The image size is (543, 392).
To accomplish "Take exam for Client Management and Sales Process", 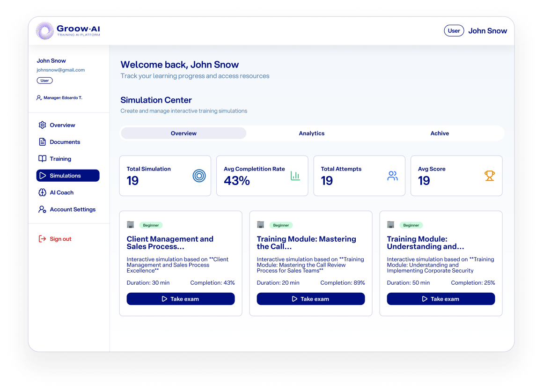I will (181, 299).
